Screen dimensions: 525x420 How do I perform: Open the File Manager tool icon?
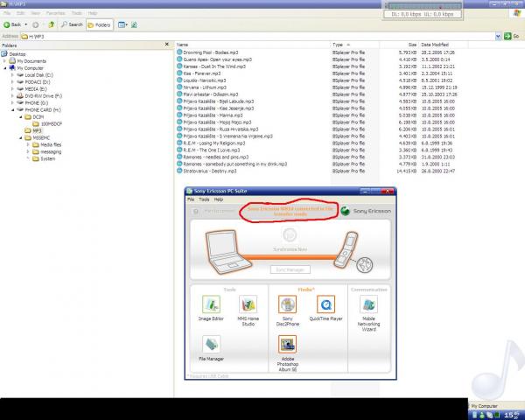[x=211, y=344]
